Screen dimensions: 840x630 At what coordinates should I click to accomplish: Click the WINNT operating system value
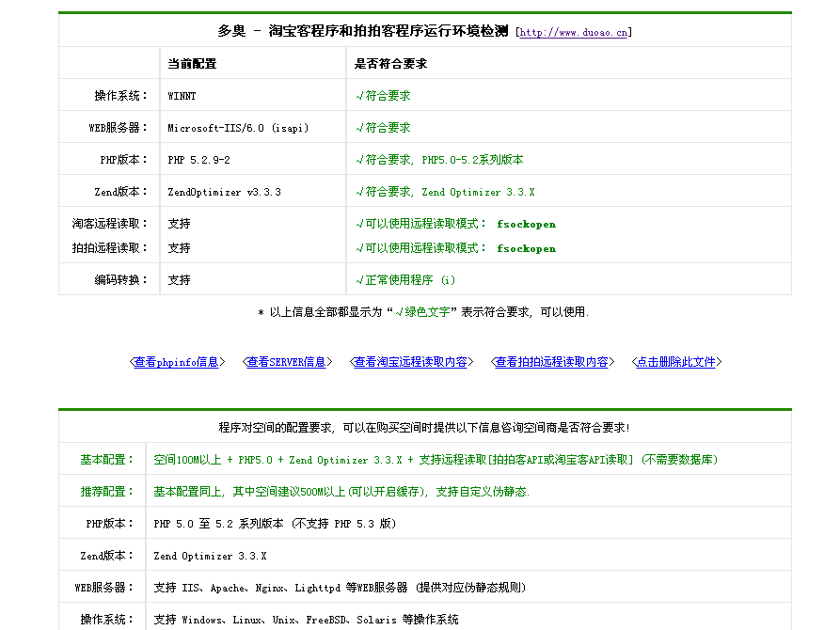click(x=182, y=96)
